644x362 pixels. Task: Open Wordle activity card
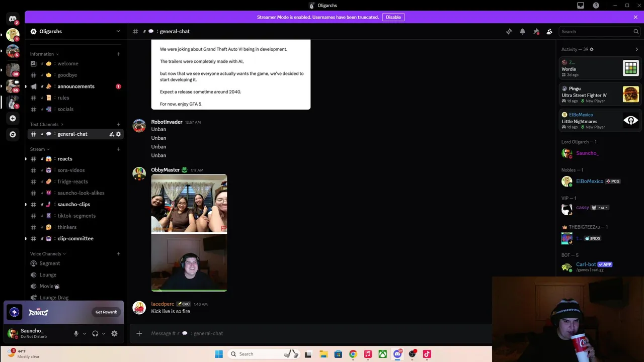point(600,67)
